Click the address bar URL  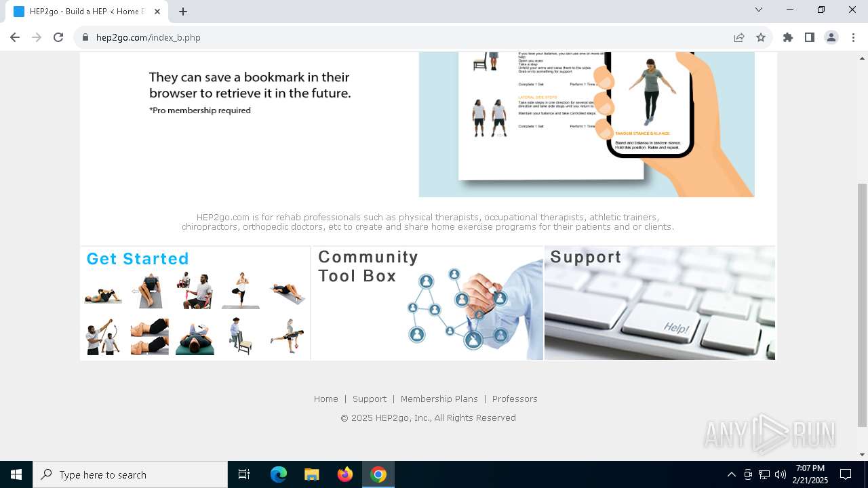coord(148,37)
